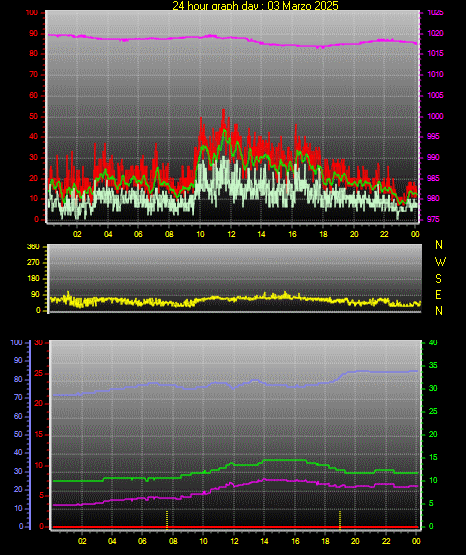The image size is (466, 555).
Task: Click the red "30" label on the bottom graph
Action: (39, 343)
